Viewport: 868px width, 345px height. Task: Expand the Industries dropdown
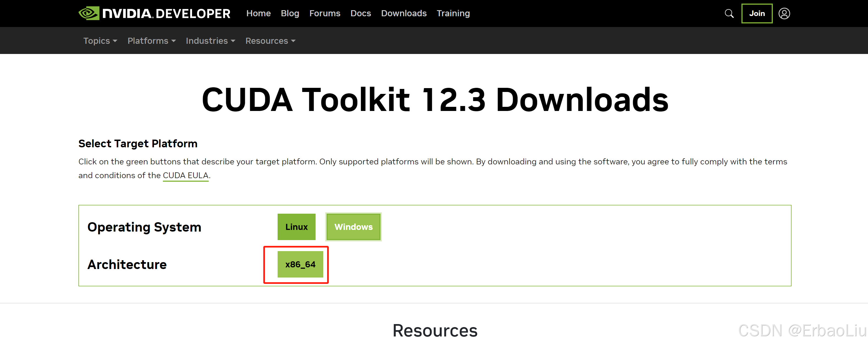click(x=210, y=41)
